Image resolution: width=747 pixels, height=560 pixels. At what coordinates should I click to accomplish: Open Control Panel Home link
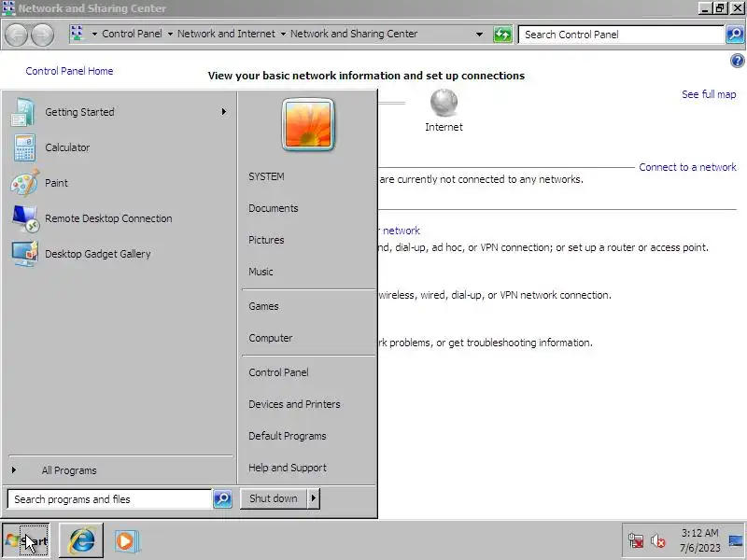point(69,71)
